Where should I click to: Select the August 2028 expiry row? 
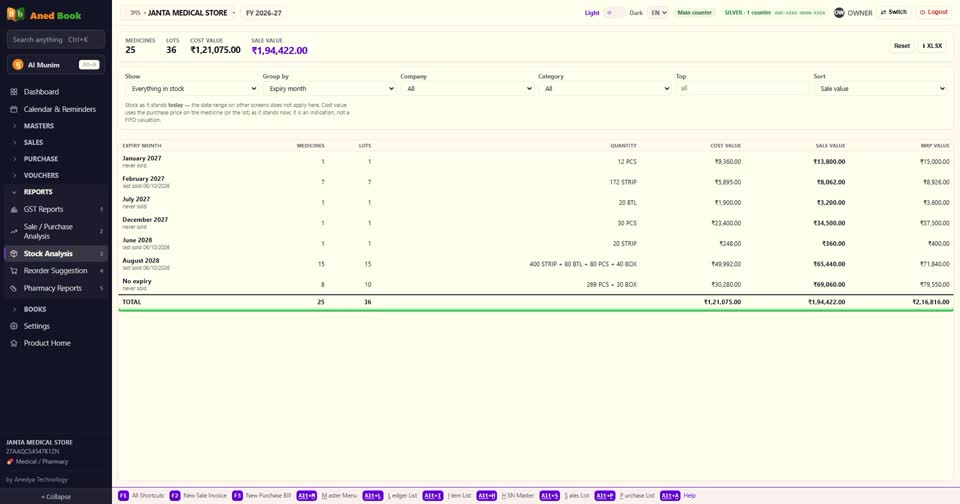coord(536,264)
